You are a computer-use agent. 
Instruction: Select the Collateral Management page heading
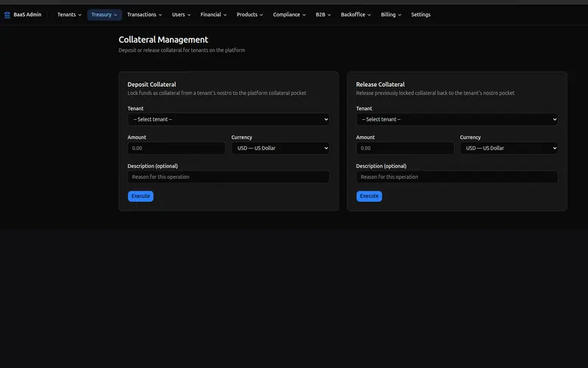coord(163,40)
